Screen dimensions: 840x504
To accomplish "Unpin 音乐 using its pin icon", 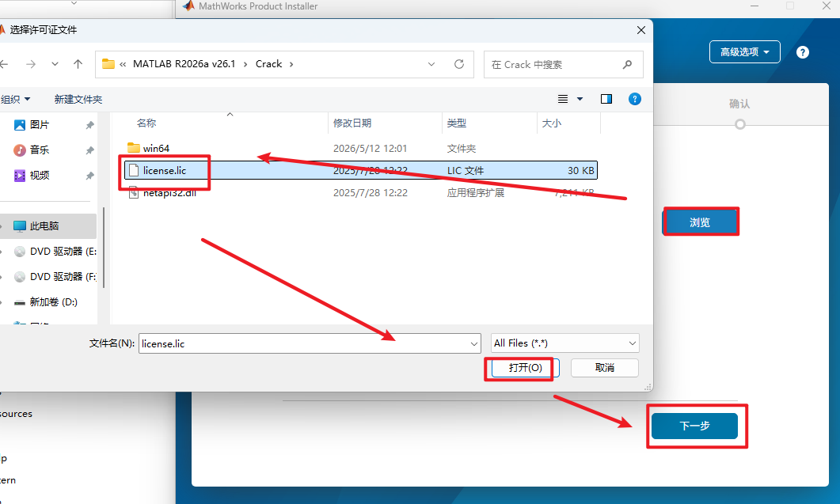I will point(89,150).
